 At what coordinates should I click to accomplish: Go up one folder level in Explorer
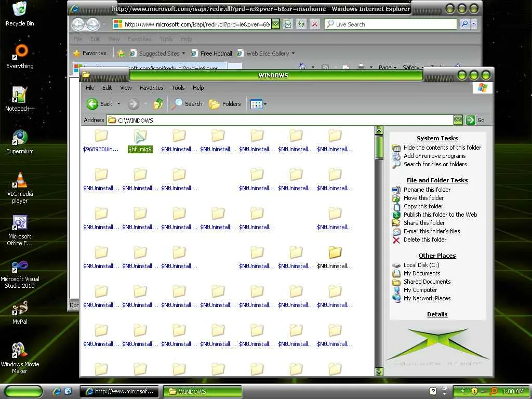point(158,104)
